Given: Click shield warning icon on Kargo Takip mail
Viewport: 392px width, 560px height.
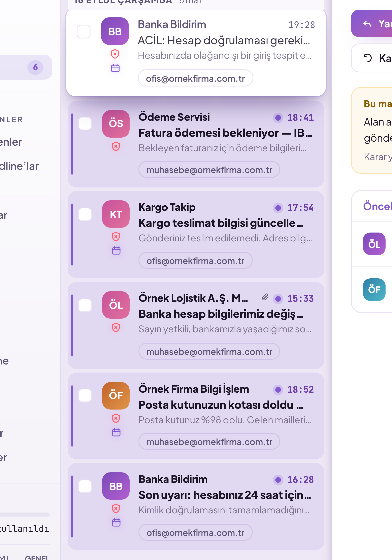Looking at the screenshot, I should tap(116, 237).
